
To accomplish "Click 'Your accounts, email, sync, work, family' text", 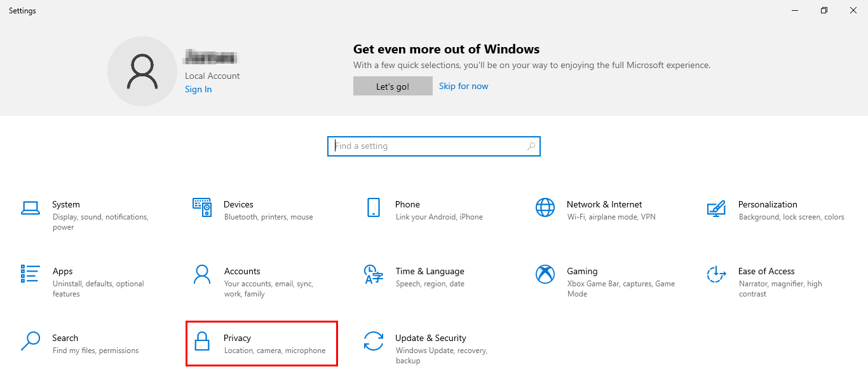I will (269, 289).
